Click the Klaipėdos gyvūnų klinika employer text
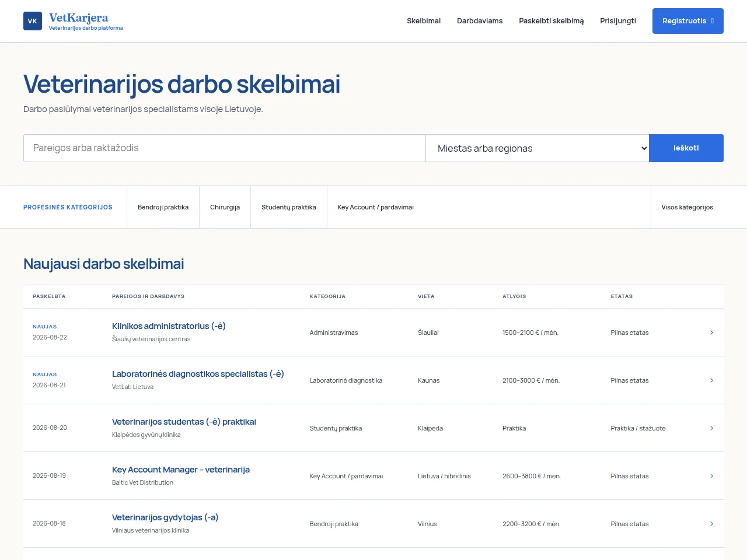 pyautogui.click(x=146, y=435)
